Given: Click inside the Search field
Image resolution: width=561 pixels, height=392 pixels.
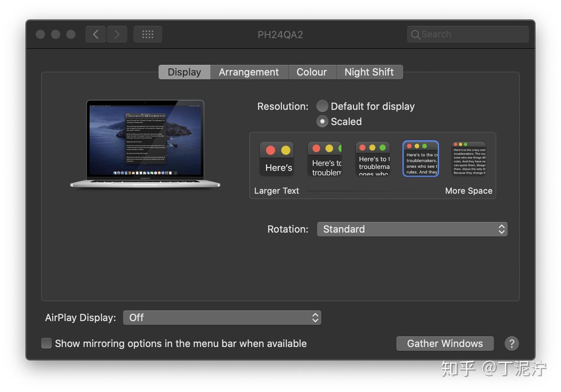Looking at the screenshot, I should tap(467, 34).
